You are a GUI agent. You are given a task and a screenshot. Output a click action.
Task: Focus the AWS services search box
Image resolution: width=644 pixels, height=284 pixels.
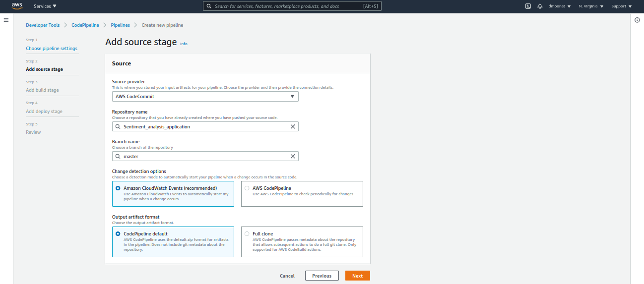(x=292, y=6)
